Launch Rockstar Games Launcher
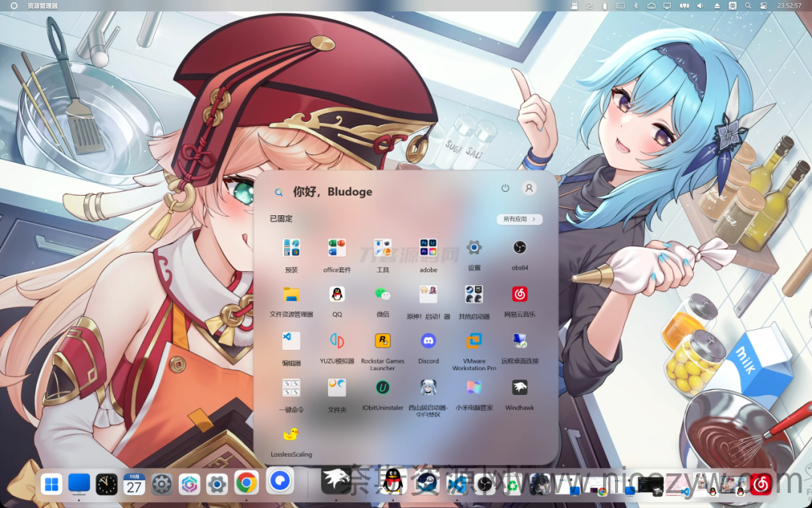 click(x=383, y=341)
